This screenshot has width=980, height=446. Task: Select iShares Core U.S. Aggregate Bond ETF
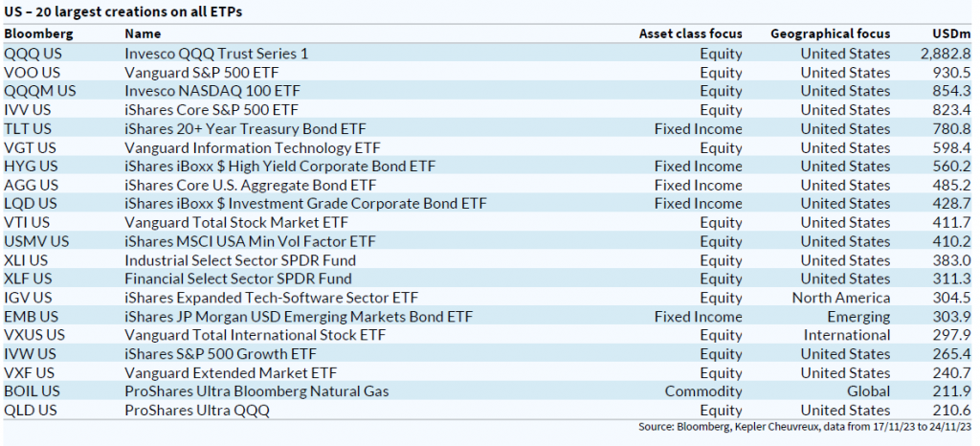click(x=250, y=185)
